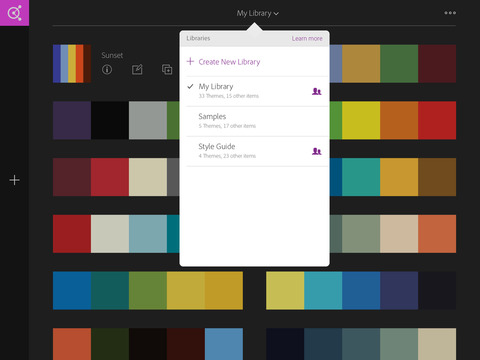The width and height of the screenshot is (480, 360).
Task: Choose the light blue swatch in fourth row
Action: pos(148,233)
